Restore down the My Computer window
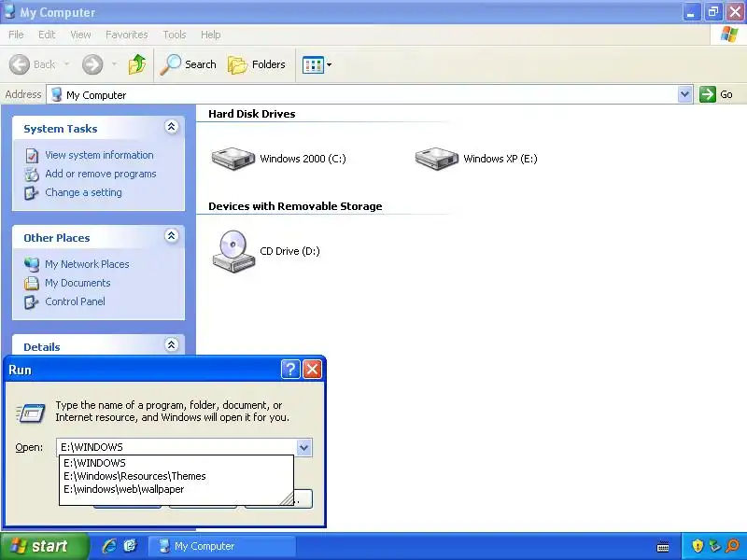The image size is (747, 560). [x=713, y=12]
